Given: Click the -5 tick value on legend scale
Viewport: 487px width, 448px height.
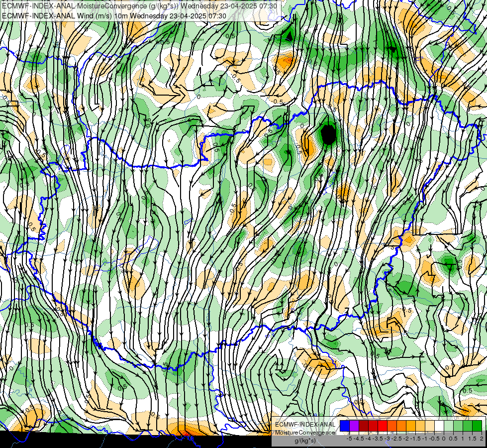Looking at the screenshot, I should pos(349,439).
